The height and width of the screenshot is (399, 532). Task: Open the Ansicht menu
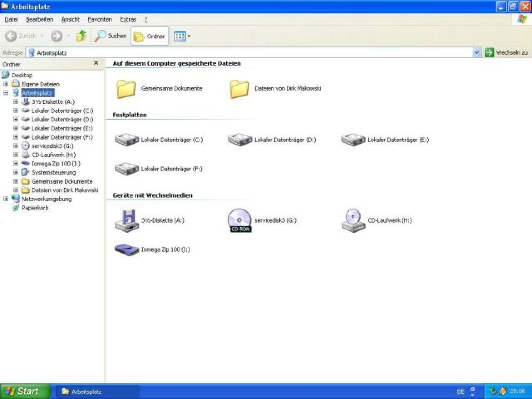click(x=71, y=20)
